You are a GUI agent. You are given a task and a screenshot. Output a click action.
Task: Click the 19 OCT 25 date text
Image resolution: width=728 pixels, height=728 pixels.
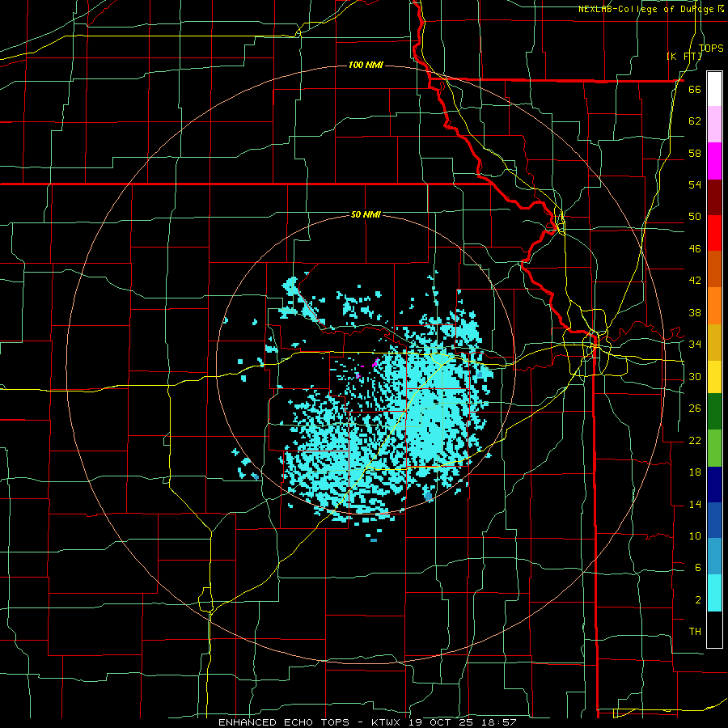point(442,722)
